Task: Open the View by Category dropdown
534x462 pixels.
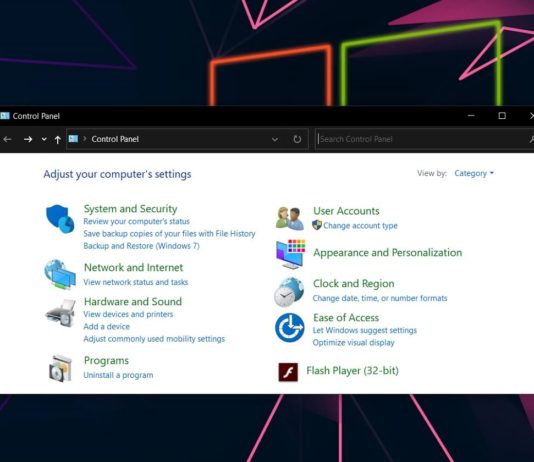Action: (474, 173)
